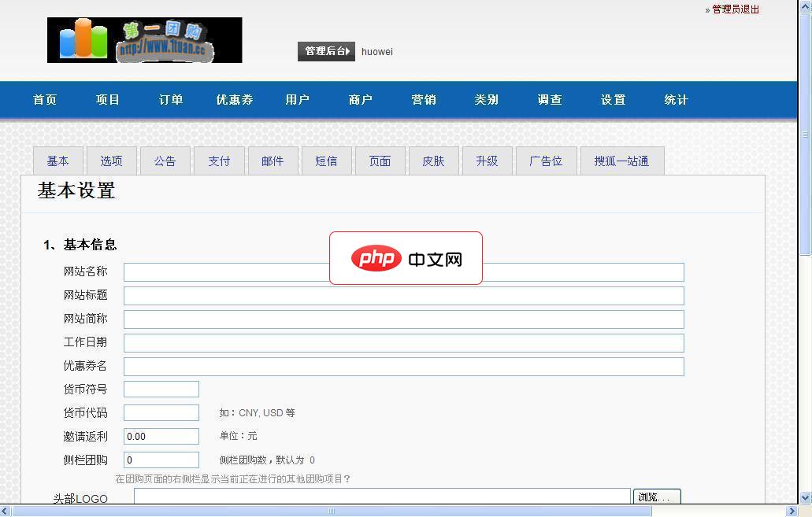Screen dimensions: 812x517
Task: Click the 浏览 button next to 头部LOGO
Action: click(x=657, y=497)
